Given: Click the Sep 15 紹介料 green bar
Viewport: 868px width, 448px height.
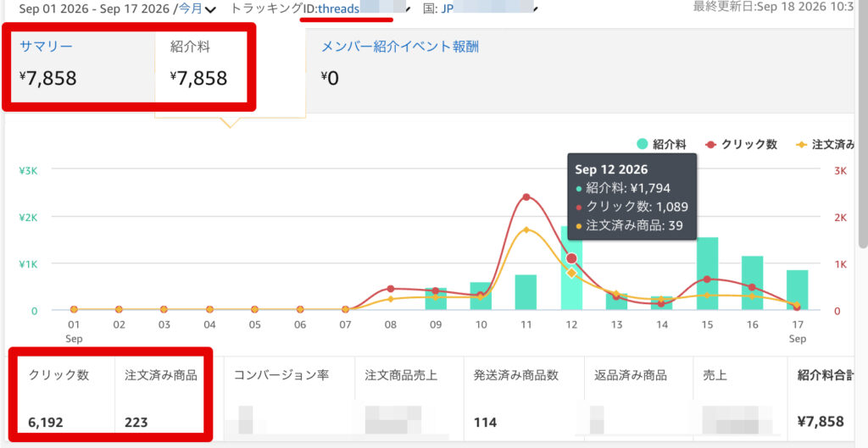Looking at the screenshot, I should pyautogui.click(x=707, y=274).
